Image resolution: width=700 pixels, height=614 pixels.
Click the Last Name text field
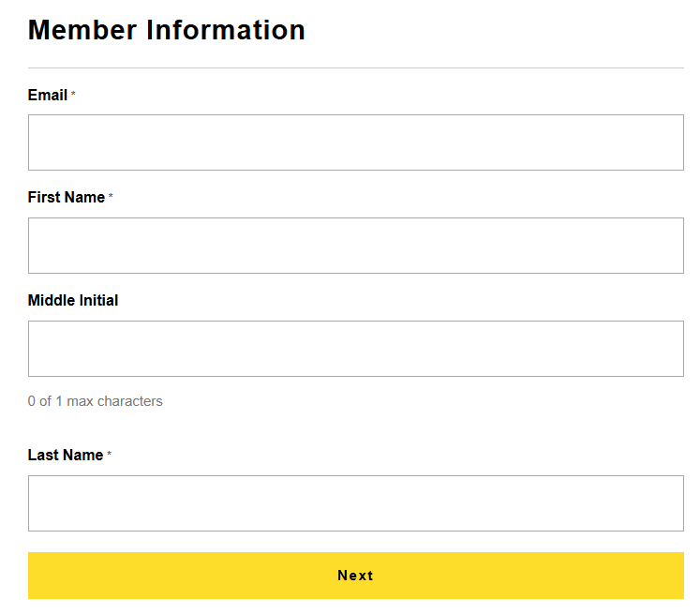pyautogui.click(x=355, y=503)
